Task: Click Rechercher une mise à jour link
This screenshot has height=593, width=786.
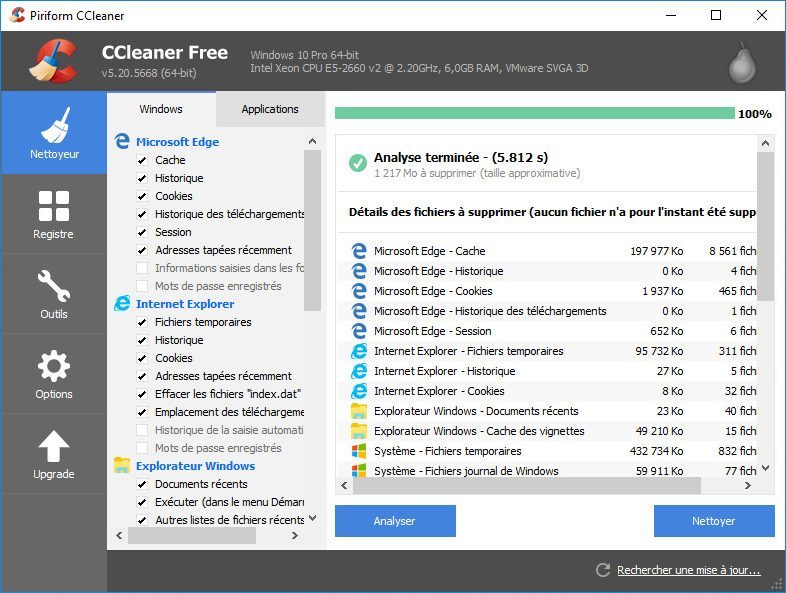Action: [x=688, y=570]
